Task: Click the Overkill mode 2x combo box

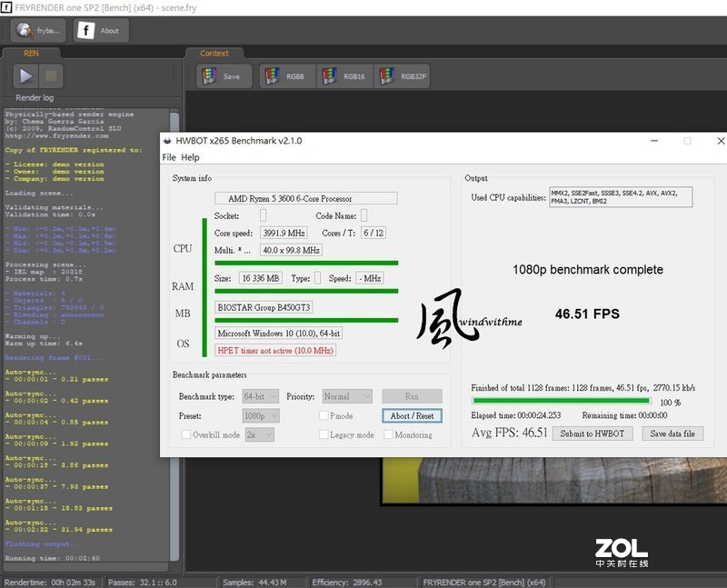Action: tap(257, 434)
